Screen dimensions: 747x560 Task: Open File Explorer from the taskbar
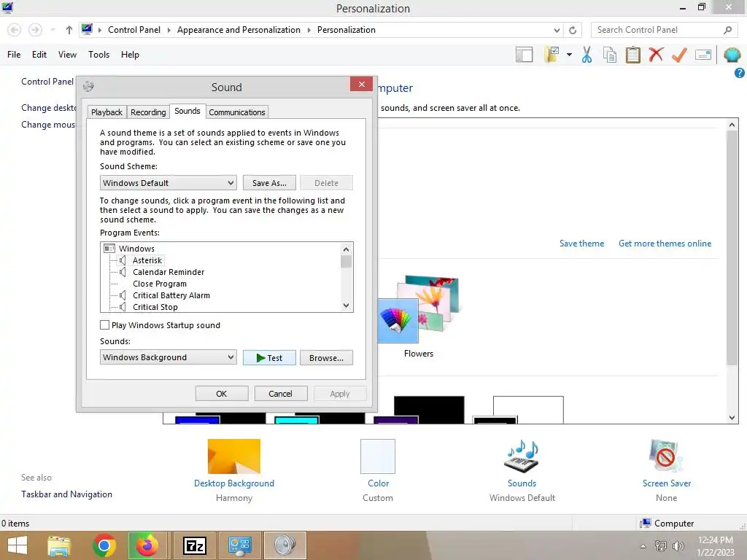(58, 545)
